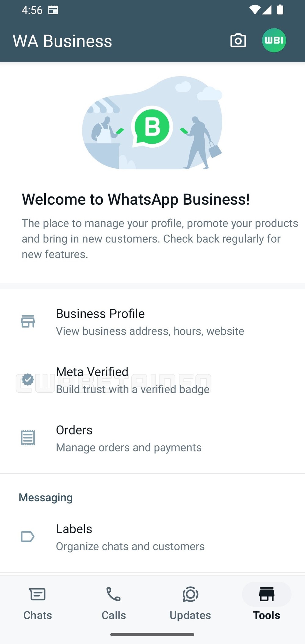
Task: Tap the Labels tag icon
Action: coord(28,537)
